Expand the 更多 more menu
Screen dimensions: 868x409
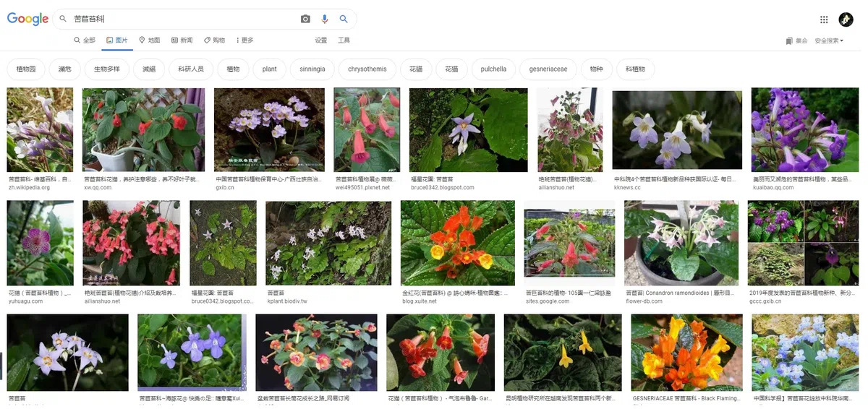pyautogui.click(x=244, y=40)
